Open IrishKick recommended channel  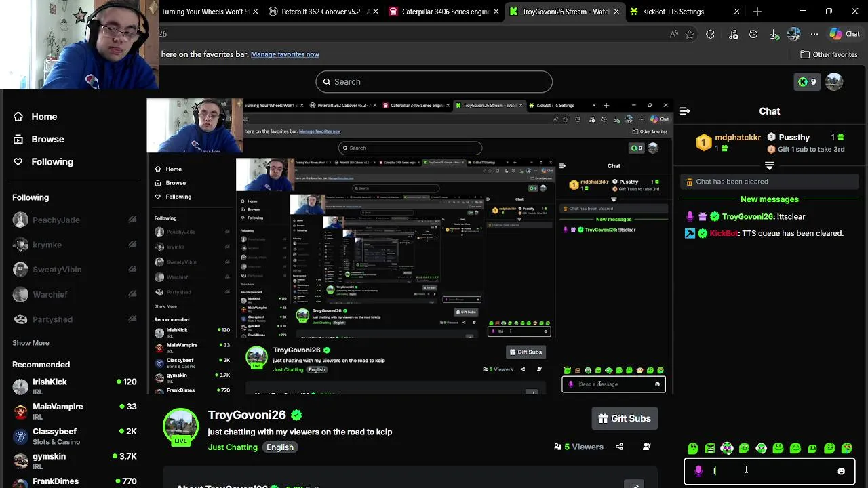(x=75, y=386)
